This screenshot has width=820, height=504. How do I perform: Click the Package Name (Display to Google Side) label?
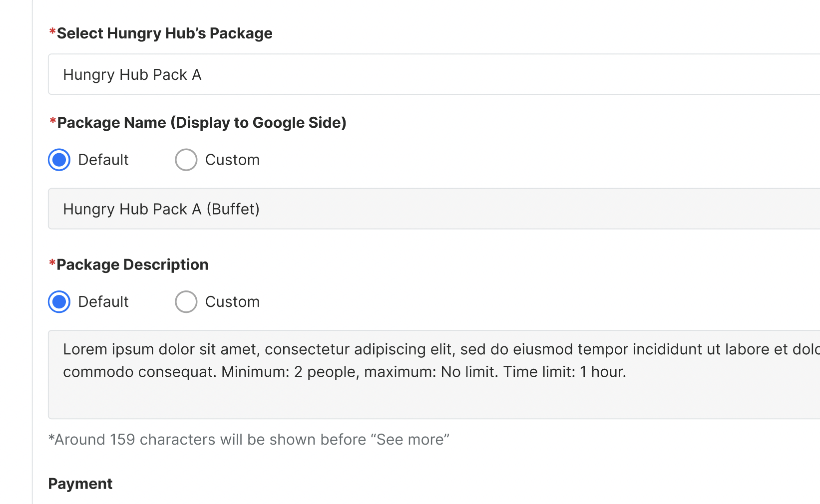coord(201,123)
